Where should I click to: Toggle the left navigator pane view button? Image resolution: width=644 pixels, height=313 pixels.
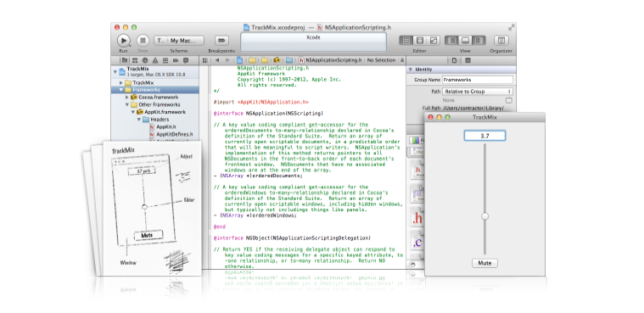click(452, 41)
